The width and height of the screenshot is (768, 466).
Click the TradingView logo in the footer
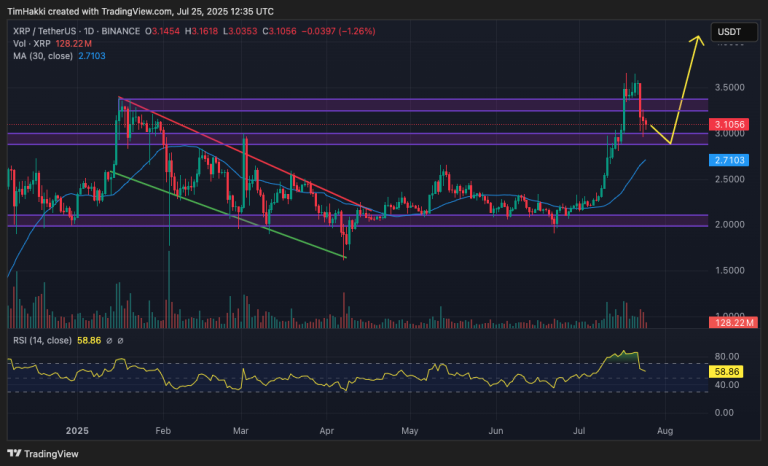43,454
